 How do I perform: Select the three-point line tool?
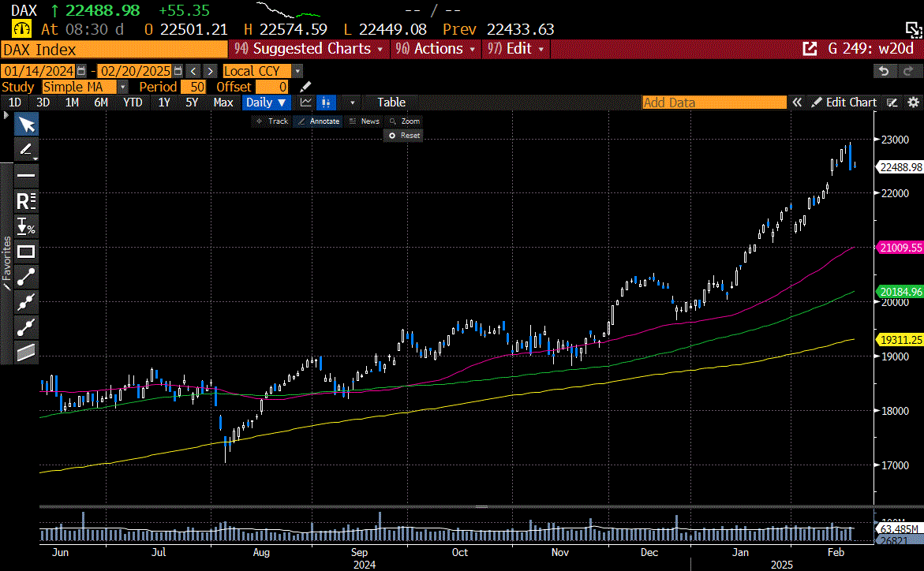(x=27, y=302)
